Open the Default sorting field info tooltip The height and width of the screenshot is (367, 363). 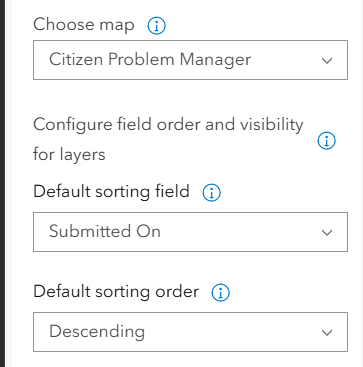pos(211,193)
